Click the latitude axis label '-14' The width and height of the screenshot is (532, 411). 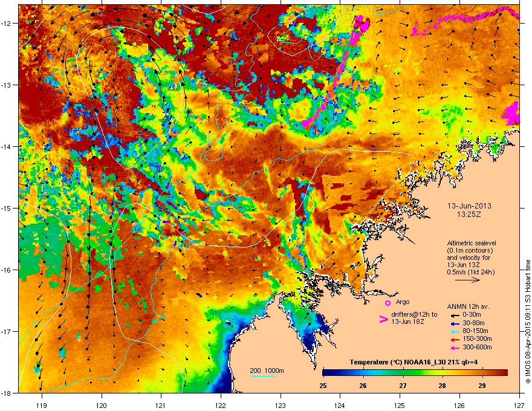point(7,147)
